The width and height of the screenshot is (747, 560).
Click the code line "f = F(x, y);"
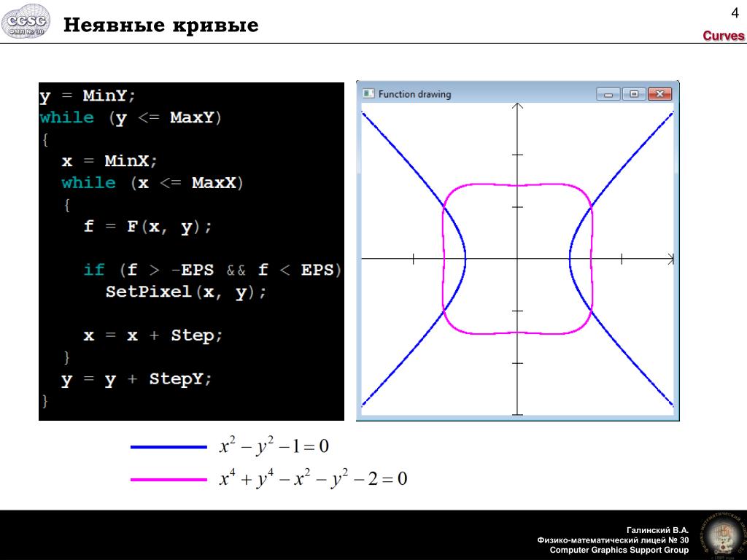click(x=147, y=226)
